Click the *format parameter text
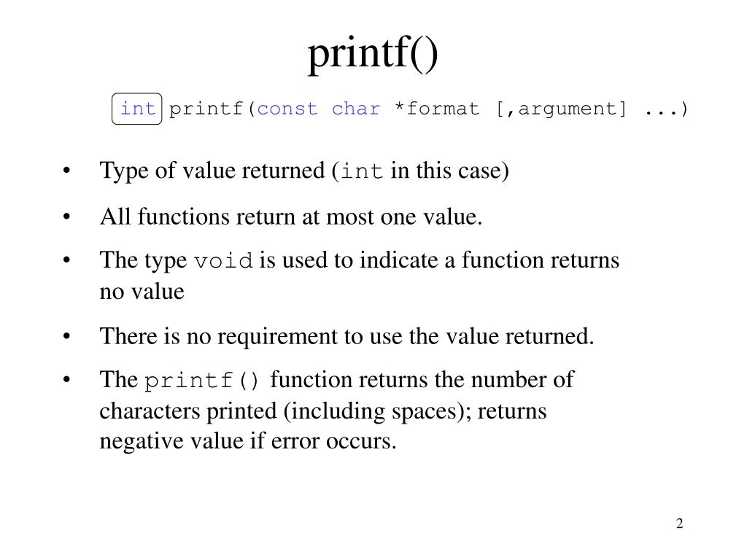This screenshot has height=560, width=747. 437,109
